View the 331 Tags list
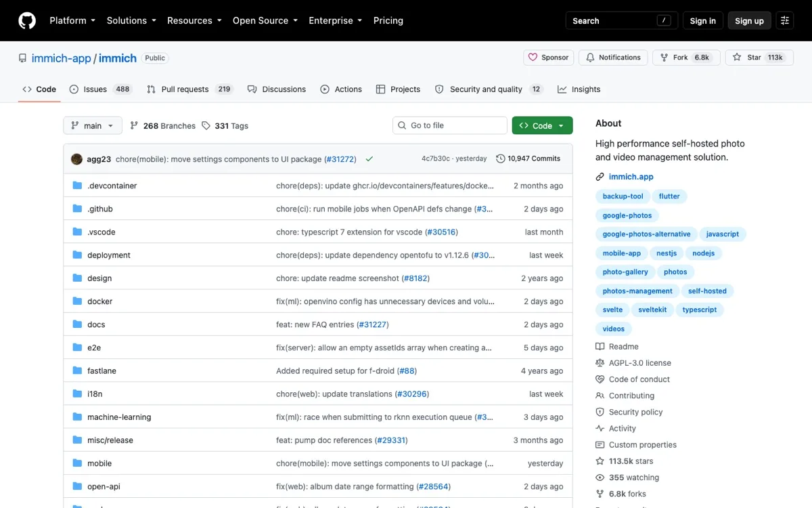812x508 pixels. tap(225, 126)
